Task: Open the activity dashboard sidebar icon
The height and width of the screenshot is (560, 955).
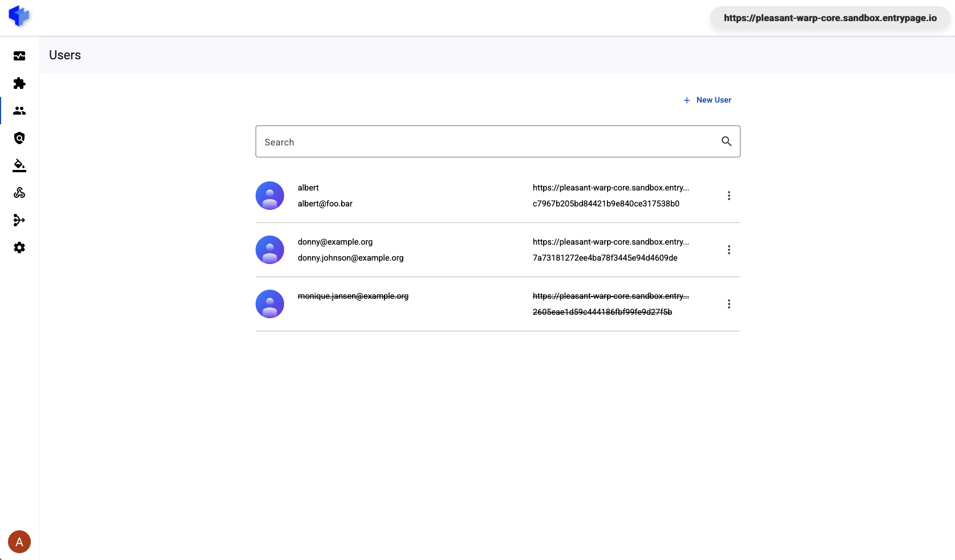Action: point(19,56)
